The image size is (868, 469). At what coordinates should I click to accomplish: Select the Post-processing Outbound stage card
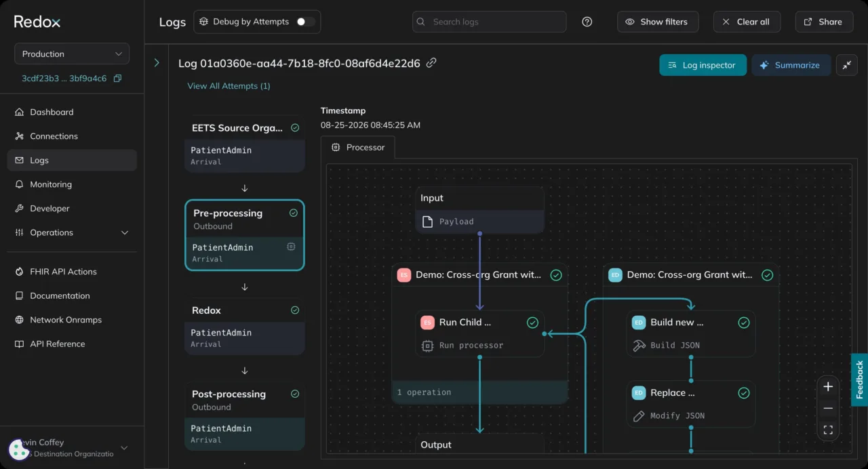click(x=245, y=415)
